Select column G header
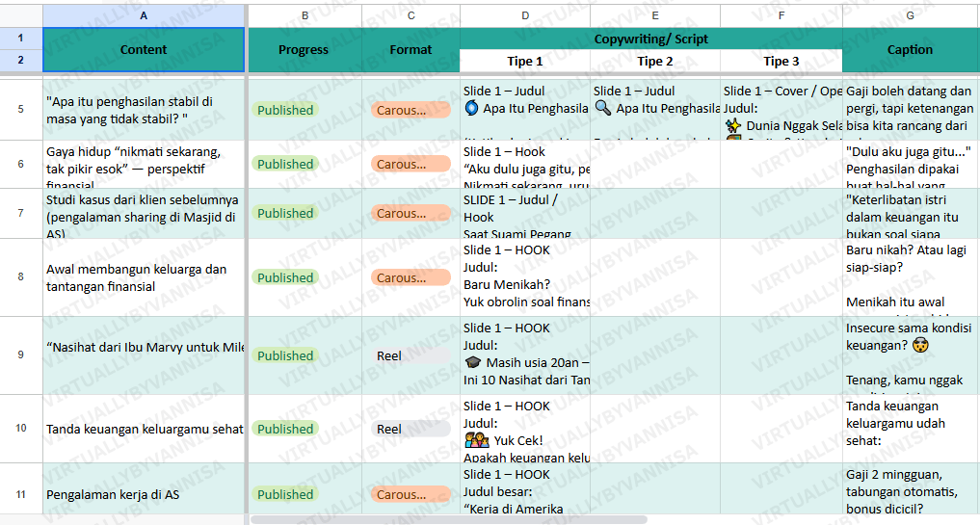This screenshot has width=980, height=525. (x=910, y=15)
